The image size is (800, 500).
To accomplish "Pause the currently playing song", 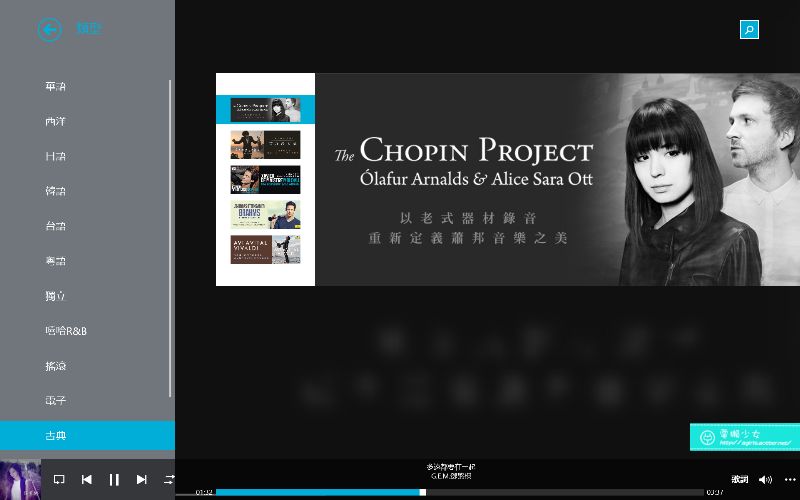I will point(114,479).
